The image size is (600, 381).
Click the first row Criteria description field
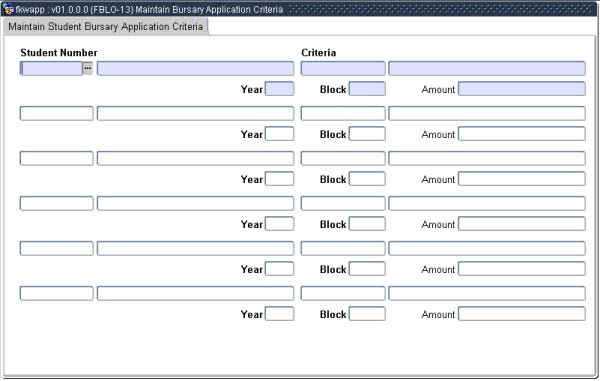tap(487, 68)
